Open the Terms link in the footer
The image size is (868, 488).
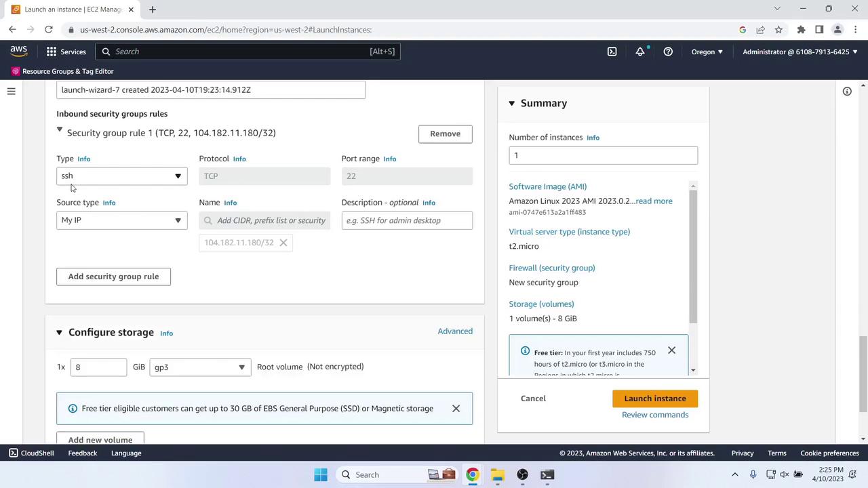point(777,453)
